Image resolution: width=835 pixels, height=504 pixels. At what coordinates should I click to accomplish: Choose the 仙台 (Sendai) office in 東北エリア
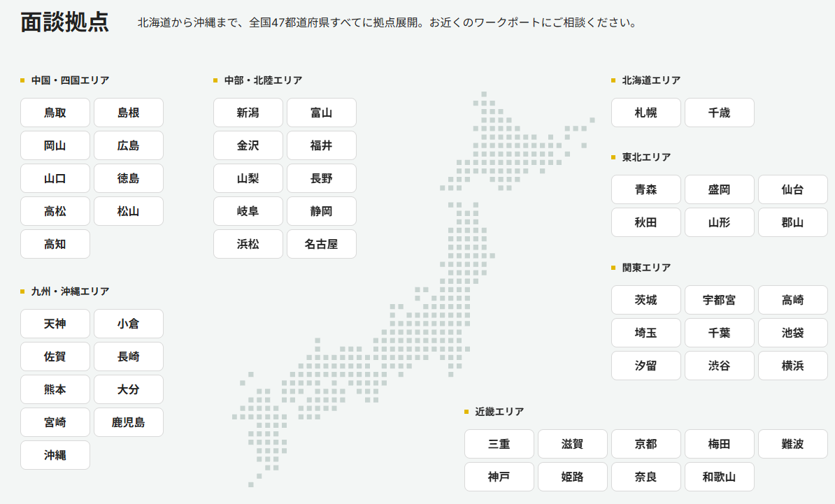[x=792, y=189]
